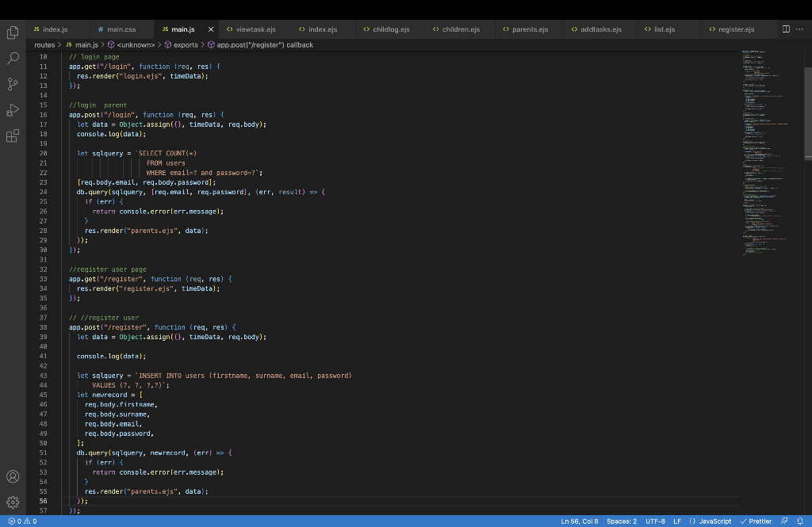This screenshot has width=812, height=527.
Task: Close the main.js tab
Action: click(x=210, y=29)
